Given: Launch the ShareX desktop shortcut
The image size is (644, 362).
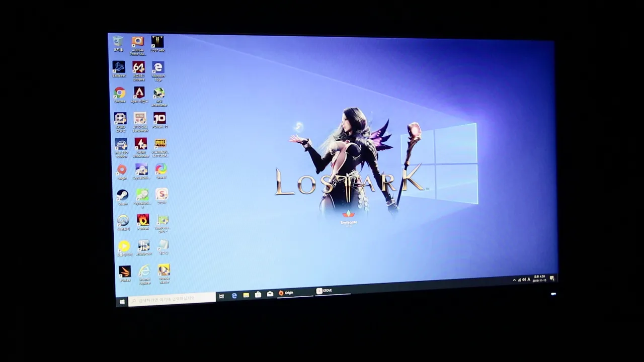Looking at the screenshot, I should [161, 171].
